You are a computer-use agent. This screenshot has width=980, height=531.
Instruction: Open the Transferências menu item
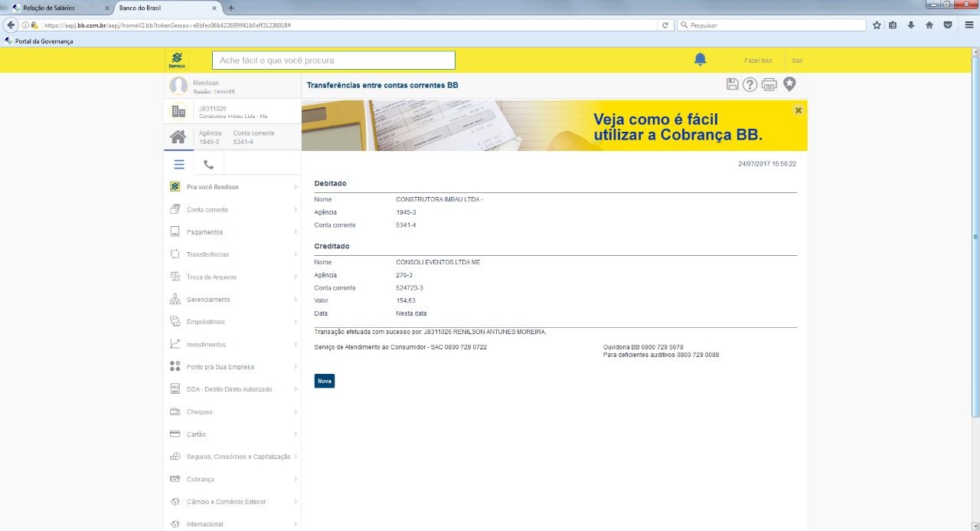[x=233, y=254]
